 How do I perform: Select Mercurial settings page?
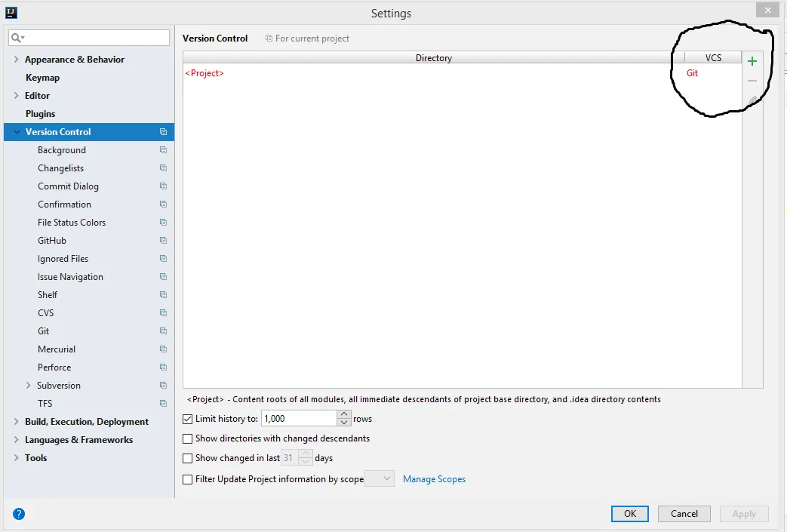pyautogui.click(x=56, y=349)
